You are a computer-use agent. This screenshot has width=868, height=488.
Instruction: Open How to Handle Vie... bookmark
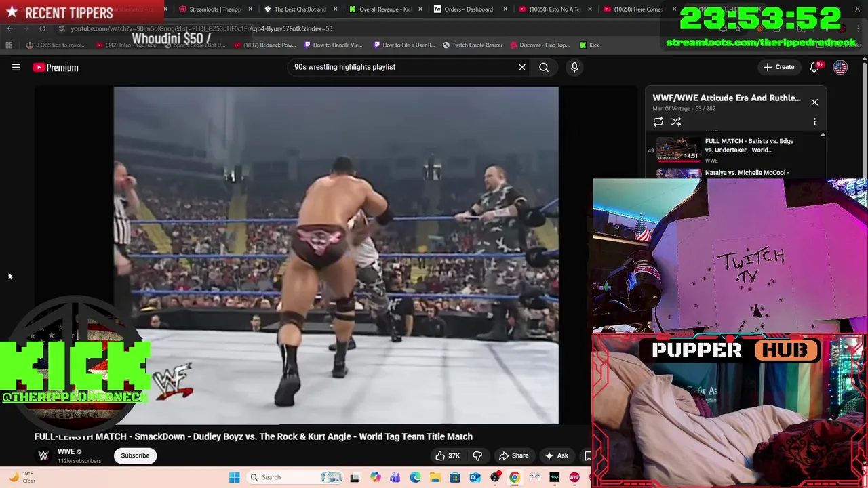[x=333, y=45]
